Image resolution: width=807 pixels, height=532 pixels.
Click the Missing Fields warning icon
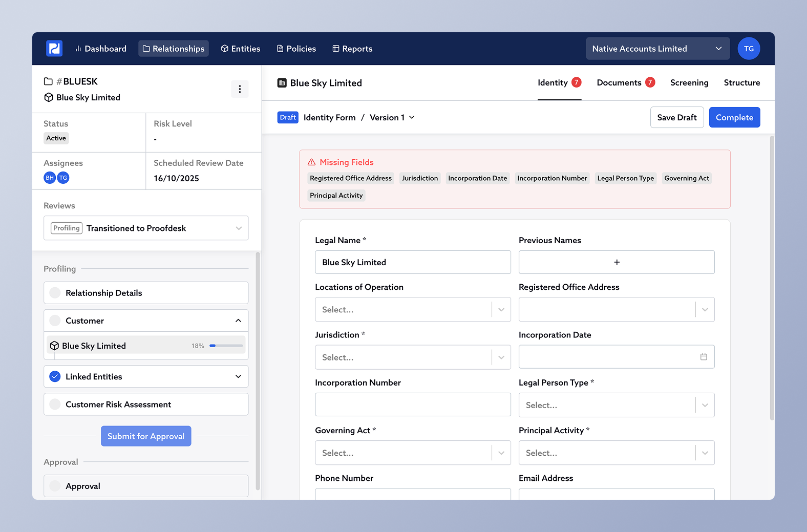(x=311, y=162)
